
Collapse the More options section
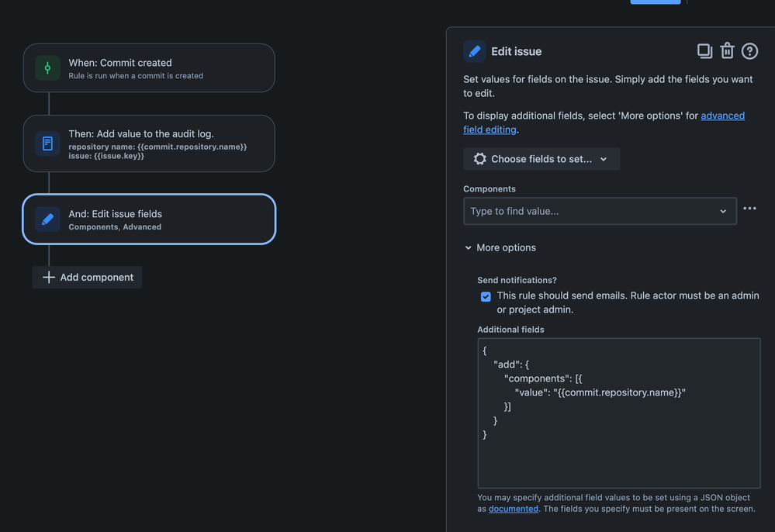pyautogui.click(x=500, y=247)
